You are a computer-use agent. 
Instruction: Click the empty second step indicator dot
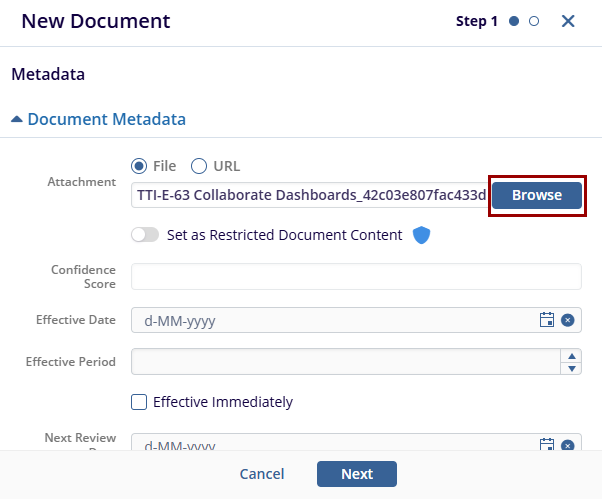534,21
